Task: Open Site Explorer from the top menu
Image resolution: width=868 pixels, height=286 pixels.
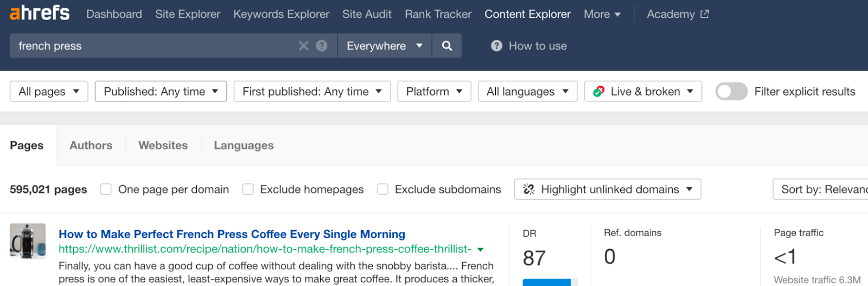Action: pyautogui.click(x=188, y=14)
